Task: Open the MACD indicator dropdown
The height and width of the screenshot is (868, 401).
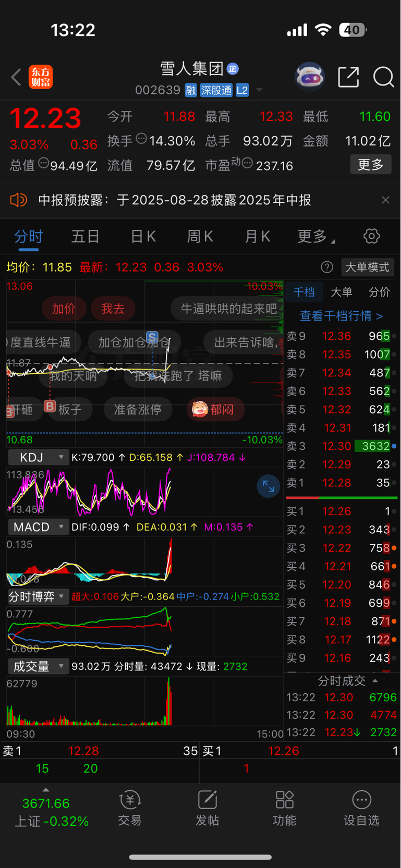Action: pos(39,527)
